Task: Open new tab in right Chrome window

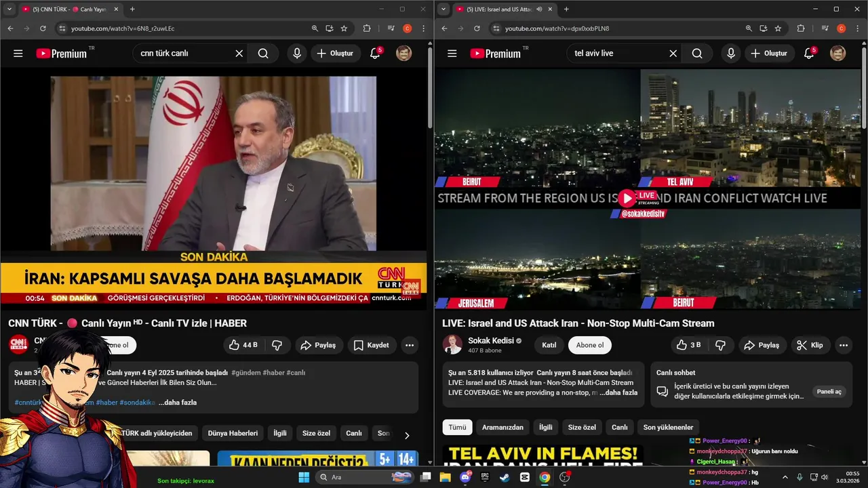Action: [566, 9]
